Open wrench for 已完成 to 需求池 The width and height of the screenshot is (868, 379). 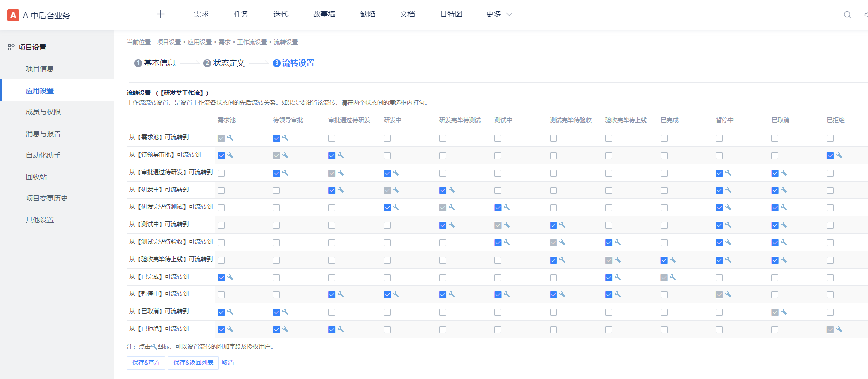click(x=230, y=277)
